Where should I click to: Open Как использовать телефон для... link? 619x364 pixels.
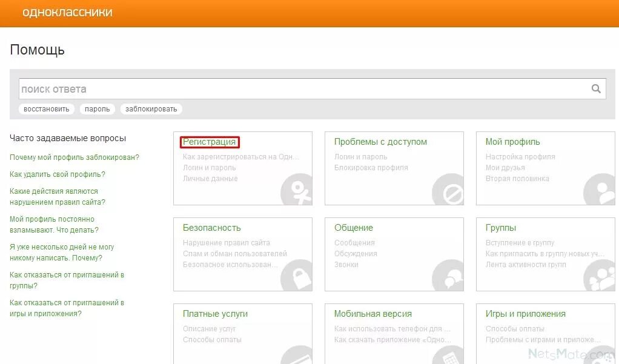point(392,328)
